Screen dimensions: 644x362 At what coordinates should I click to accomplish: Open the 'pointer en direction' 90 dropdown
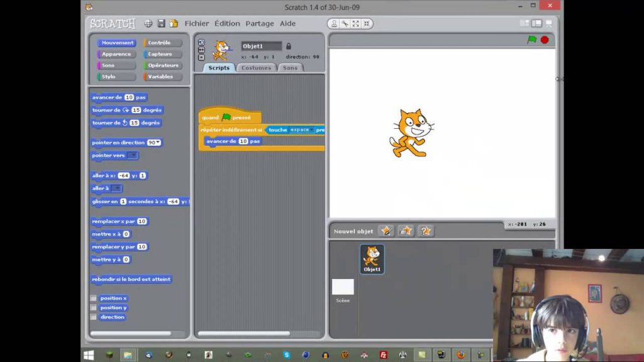point(154,143)
